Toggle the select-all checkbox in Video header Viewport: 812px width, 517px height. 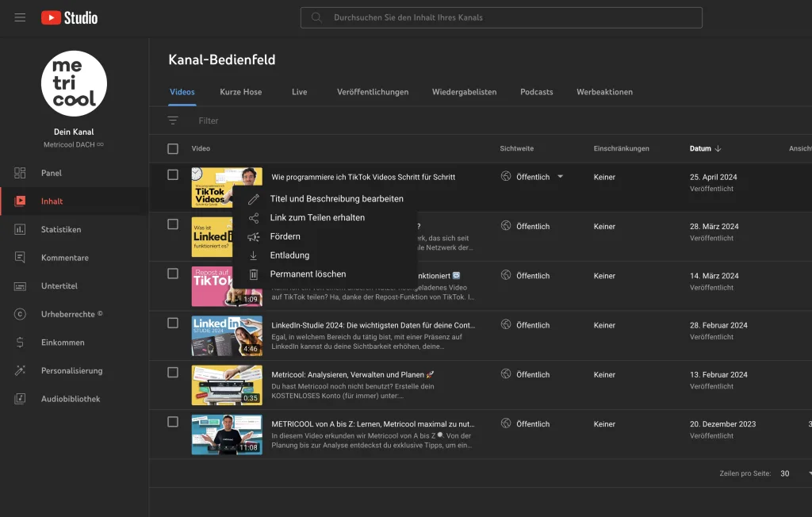click(x=173, y=148)
